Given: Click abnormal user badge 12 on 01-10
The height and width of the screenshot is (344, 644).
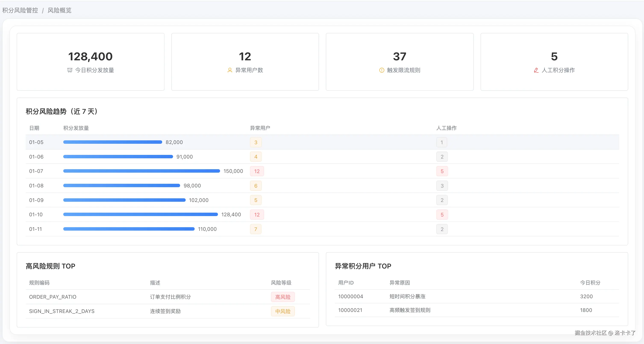Looking at the screenshot, I should tap(257, 215).
